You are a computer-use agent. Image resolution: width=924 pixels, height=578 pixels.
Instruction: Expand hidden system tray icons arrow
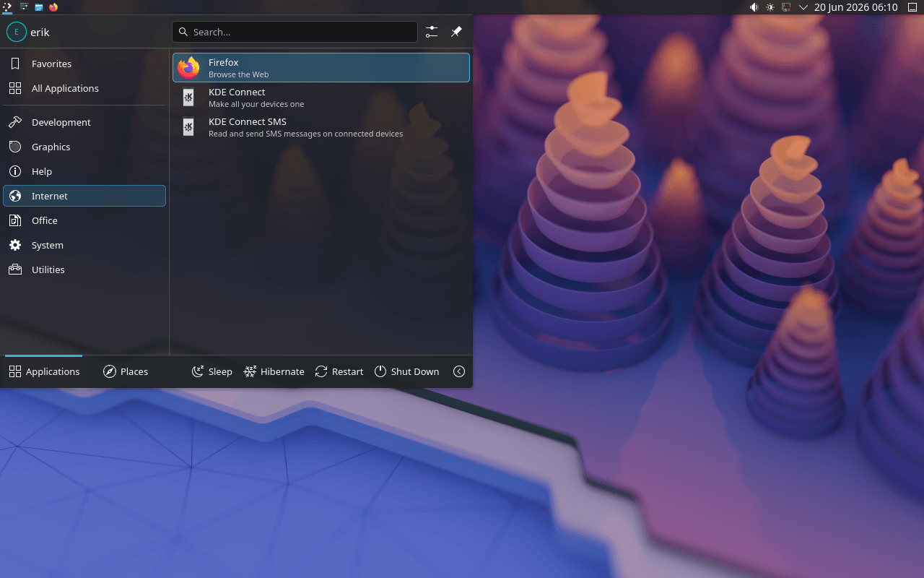click(x=803, y=7)
